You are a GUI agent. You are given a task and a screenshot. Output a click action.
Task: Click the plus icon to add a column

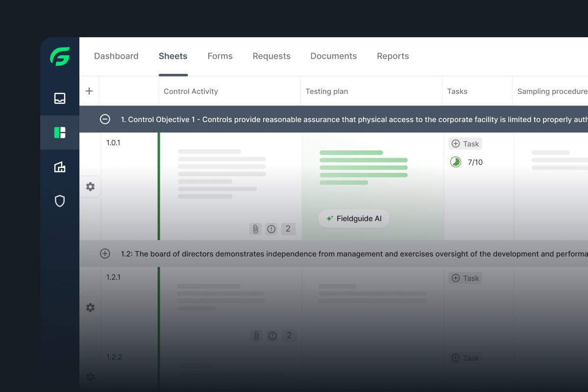(x=89, y=91)
